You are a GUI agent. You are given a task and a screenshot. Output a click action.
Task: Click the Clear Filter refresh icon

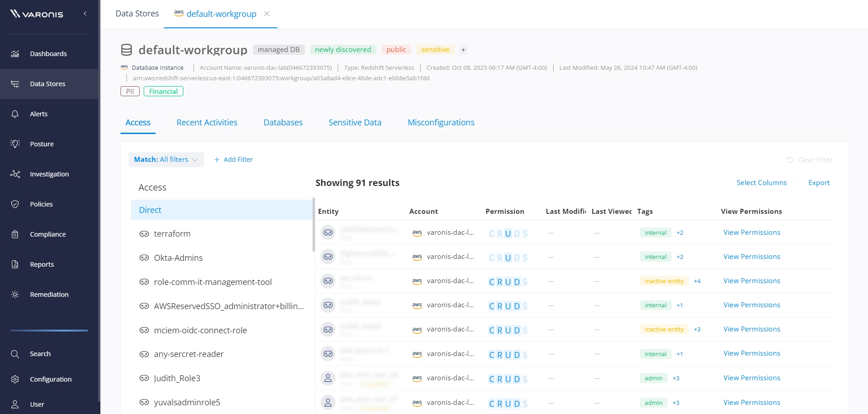(x=790, y=160)
